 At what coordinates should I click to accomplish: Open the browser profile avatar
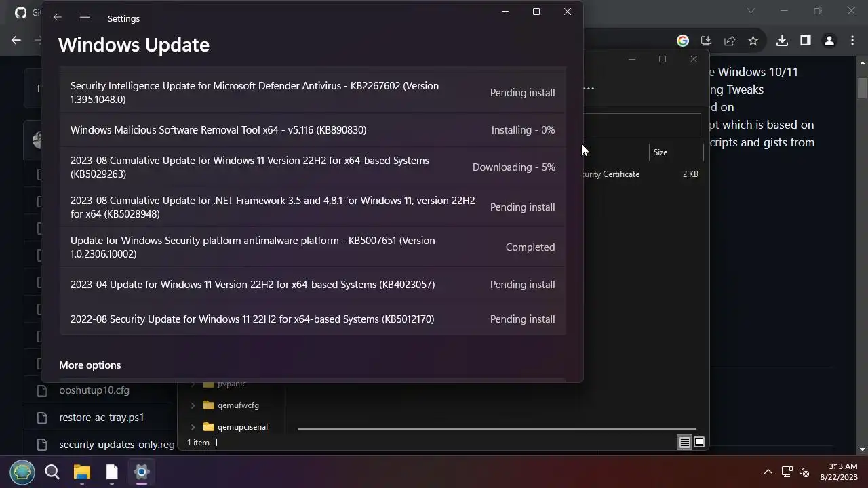click(x=829, y=41)
